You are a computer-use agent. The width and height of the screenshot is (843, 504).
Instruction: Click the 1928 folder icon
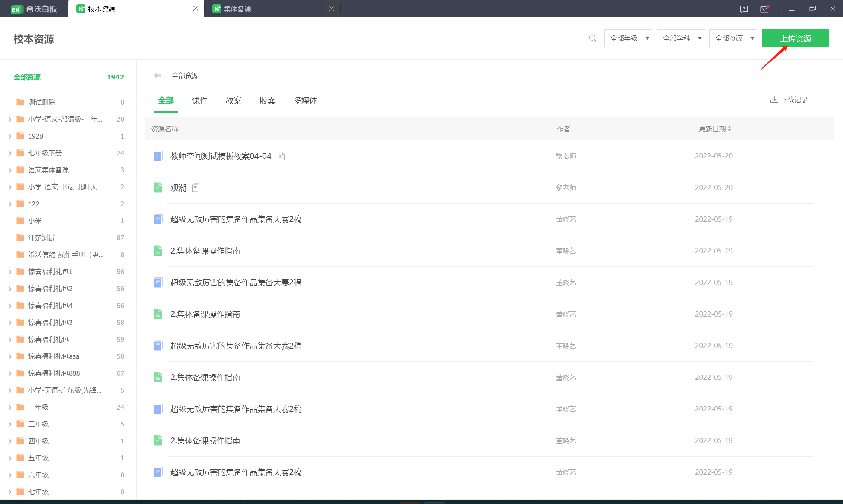coord(20,136)
